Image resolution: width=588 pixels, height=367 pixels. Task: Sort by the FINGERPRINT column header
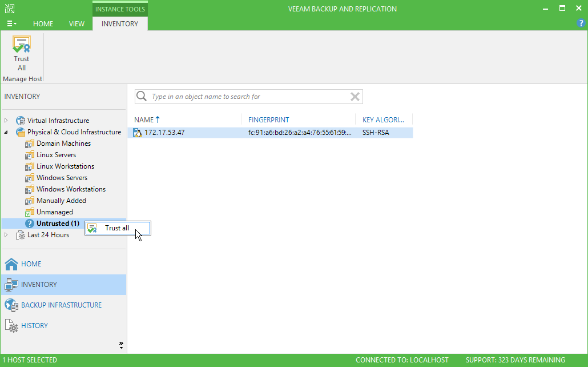(268, 120)
